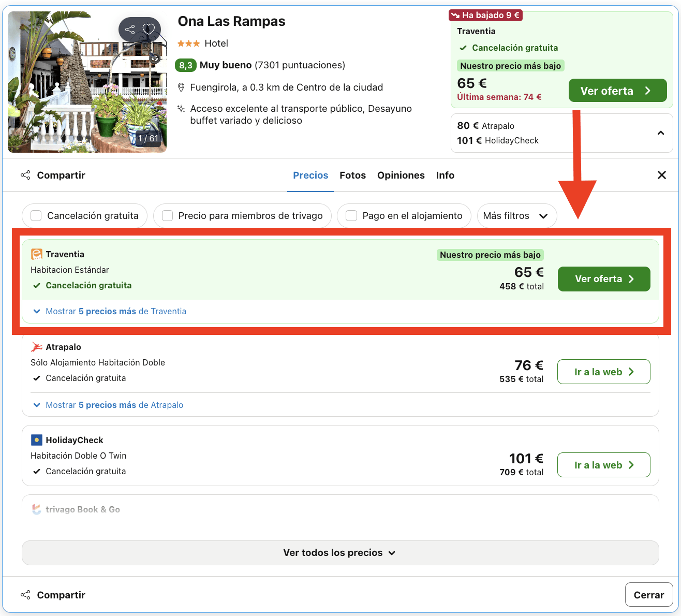Click the HolidayCheck logo icon
This screenshot has width=681, height=616.
click(x=37, y=440)
